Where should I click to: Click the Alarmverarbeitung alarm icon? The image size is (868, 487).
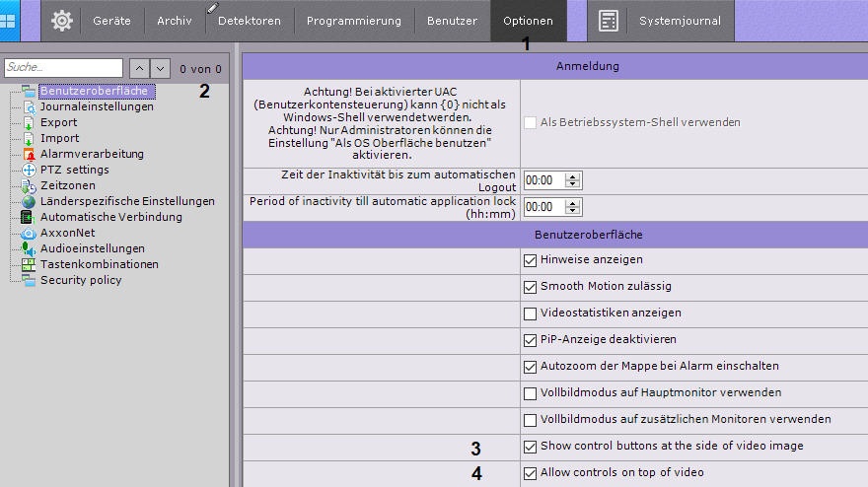click(29, 154)
